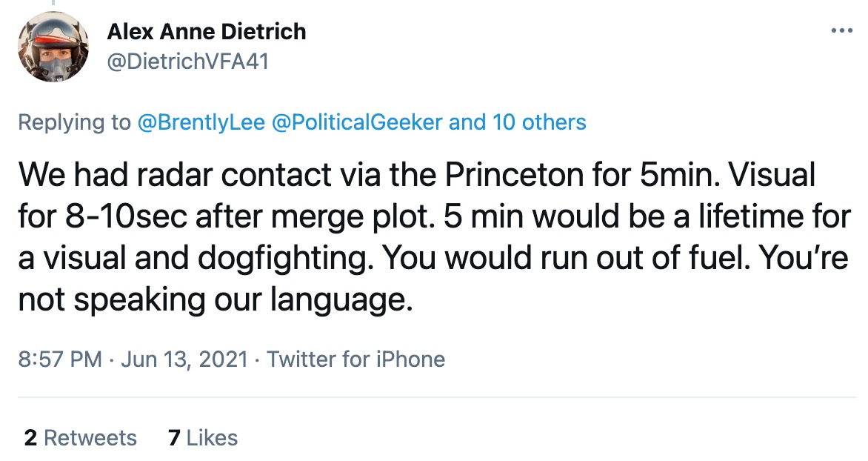Click the bold retweet count number 2

(x=30, y=438)
